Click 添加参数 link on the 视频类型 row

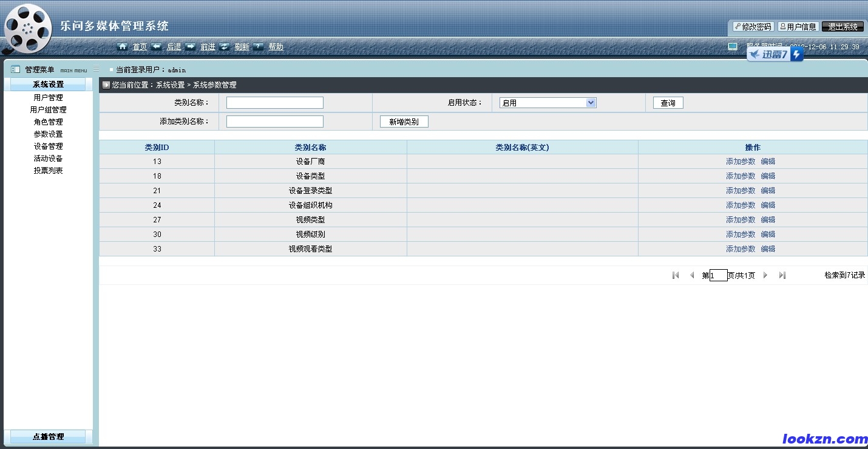739,219
